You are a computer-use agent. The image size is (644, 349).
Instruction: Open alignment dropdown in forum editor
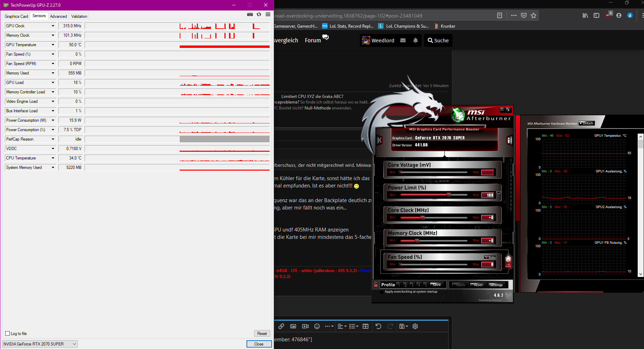pos(342,326)
